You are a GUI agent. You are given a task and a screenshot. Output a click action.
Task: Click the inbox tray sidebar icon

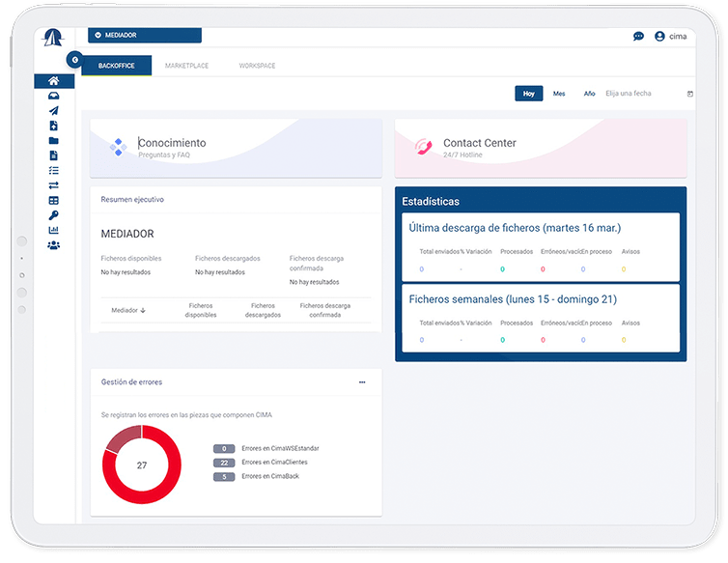point(54,96)
